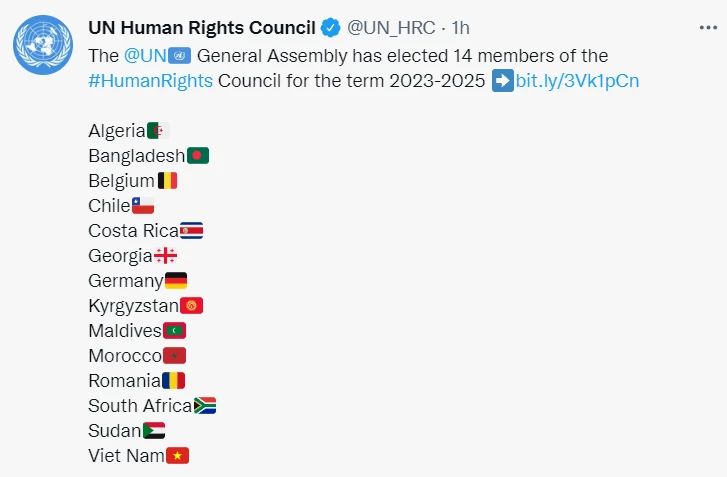Follow the bit.ly/3Vk1pCn link

tap(577, 81)
